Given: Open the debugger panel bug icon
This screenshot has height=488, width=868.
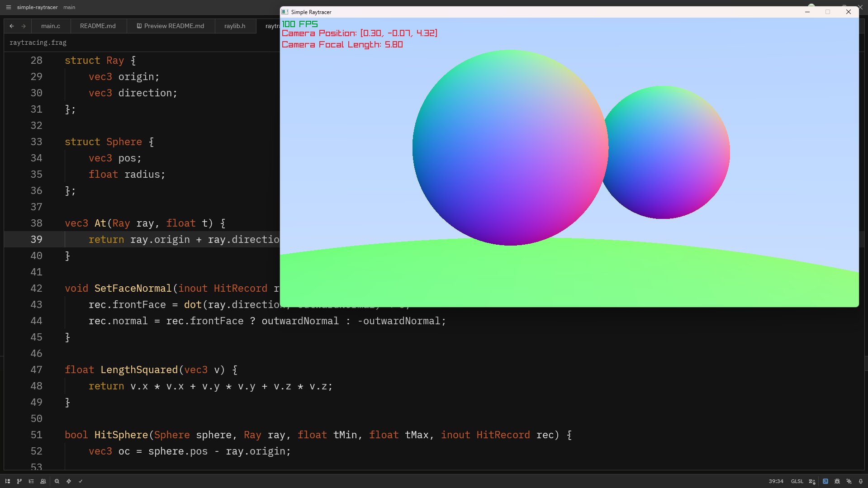Looking at the screenshot, I should click(x=837, y=481).
